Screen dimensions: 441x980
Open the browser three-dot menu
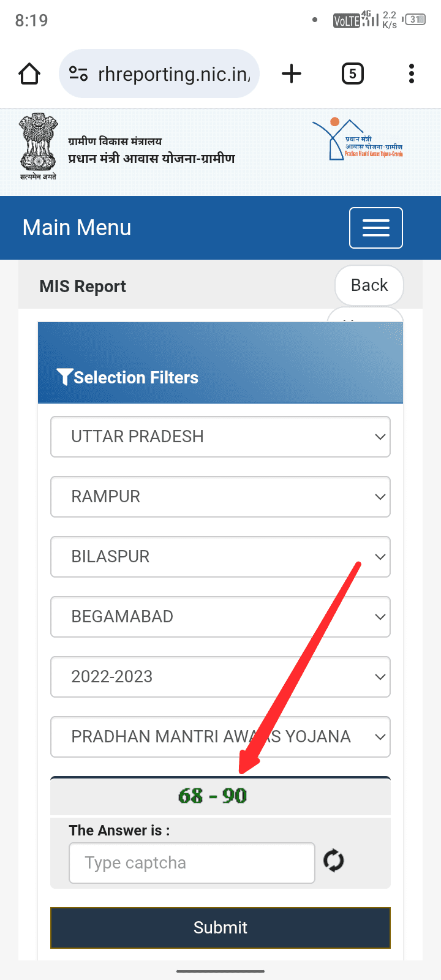click(411, 74)
